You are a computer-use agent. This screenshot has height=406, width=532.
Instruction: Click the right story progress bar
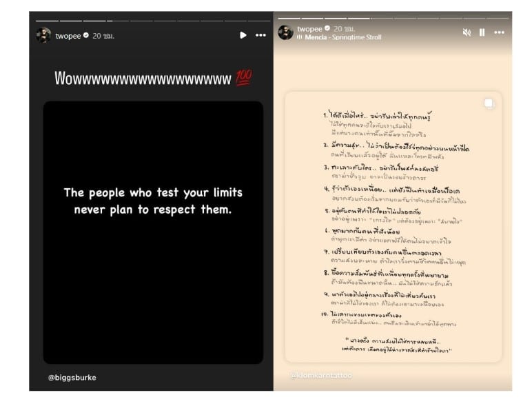tap(393, 17)
